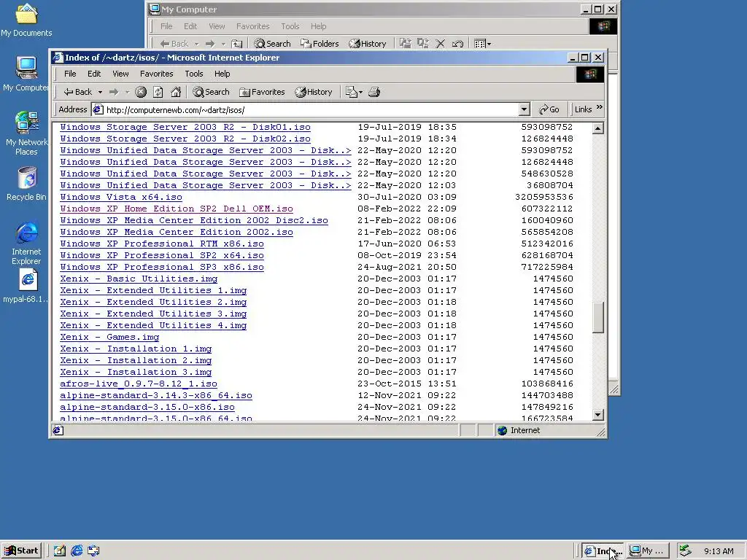Open the Favorites pane in Internet Explorer toolbar
The width and height of the screenshot is (747, 560).
[262, 92]
